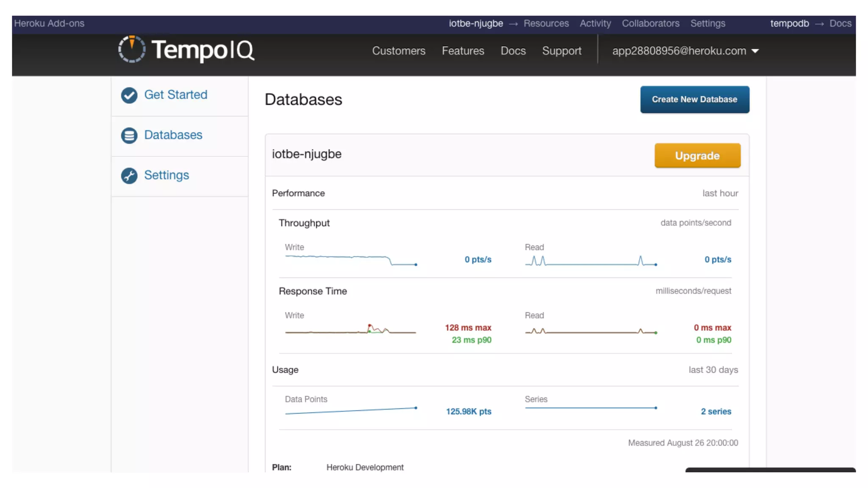Go to Support in the top navigation
The width and height of the screenshot is (868, 488).
(562, 51)
